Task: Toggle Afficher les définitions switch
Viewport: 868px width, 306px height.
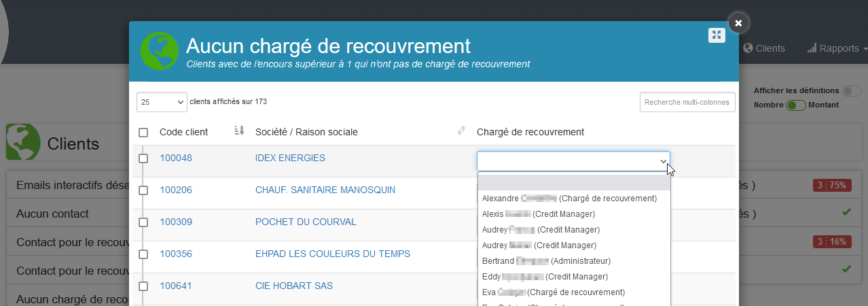Action: pyautogui.click(x=852, y=91)
